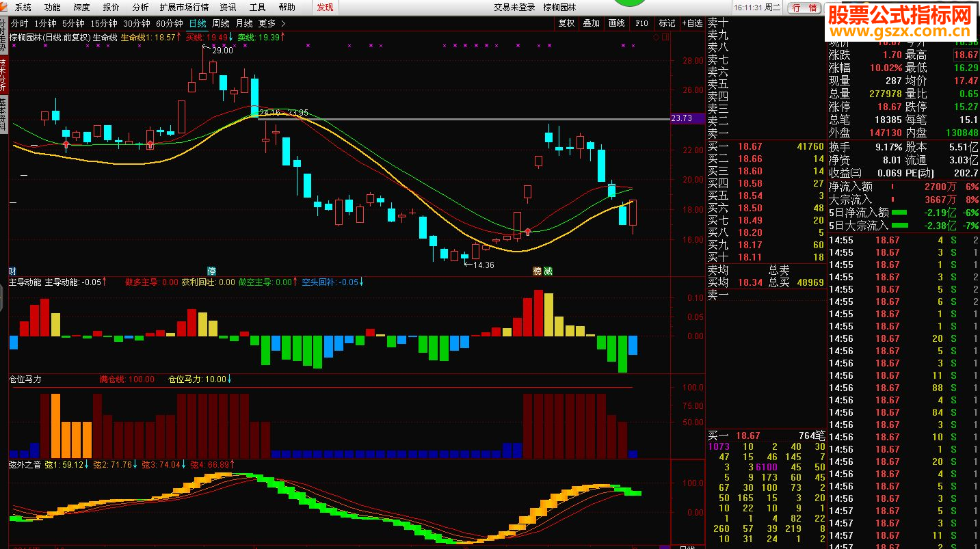Add stock via +自选 button
This screenshot has height=549, width=980.
tap(691, 23)
